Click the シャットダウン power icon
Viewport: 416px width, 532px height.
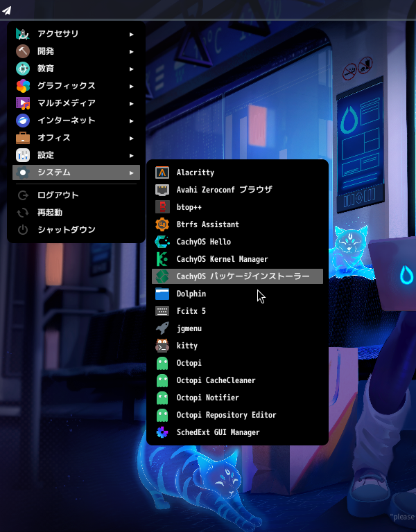[23, 230]
